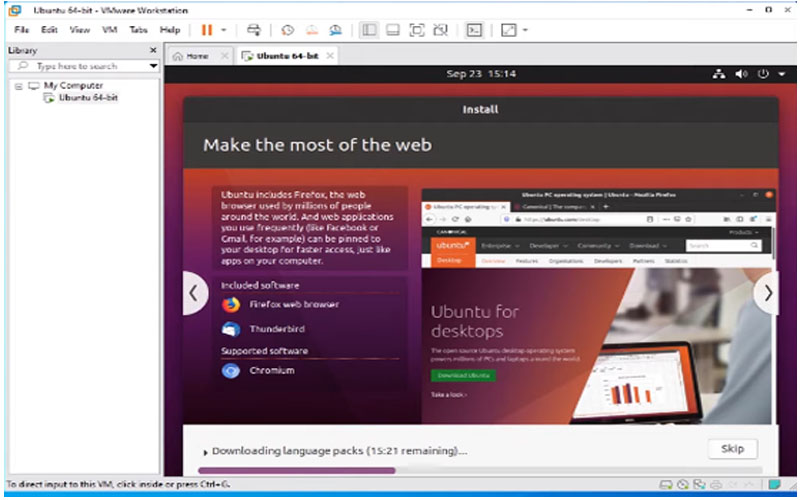Viewport: 800px width, 500px height.
Task: Take a snapshot of this virtual machine
Action: click(287, 30)
